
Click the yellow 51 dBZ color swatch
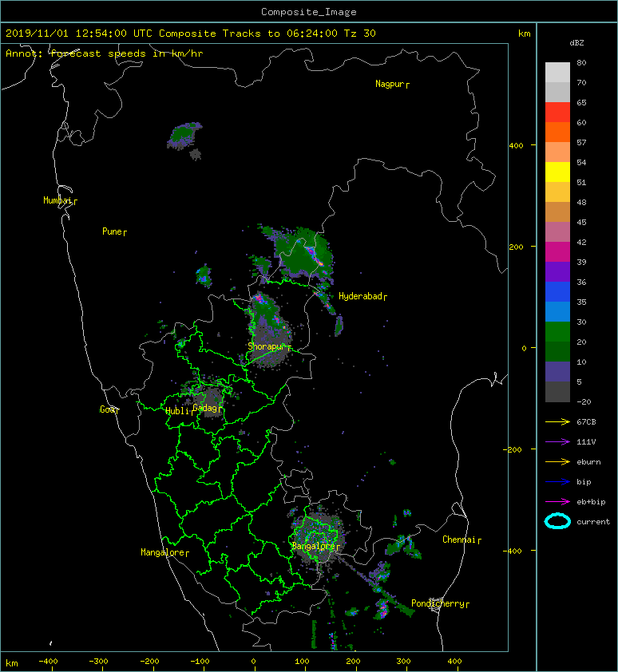tap(557, 172)
